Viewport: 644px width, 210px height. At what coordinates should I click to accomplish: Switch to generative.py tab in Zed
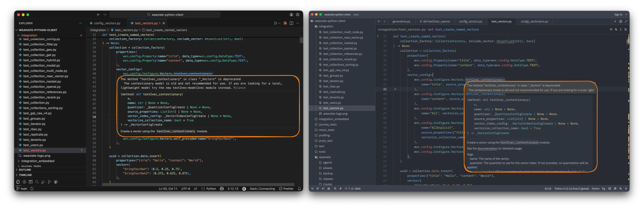pos(401,22)
